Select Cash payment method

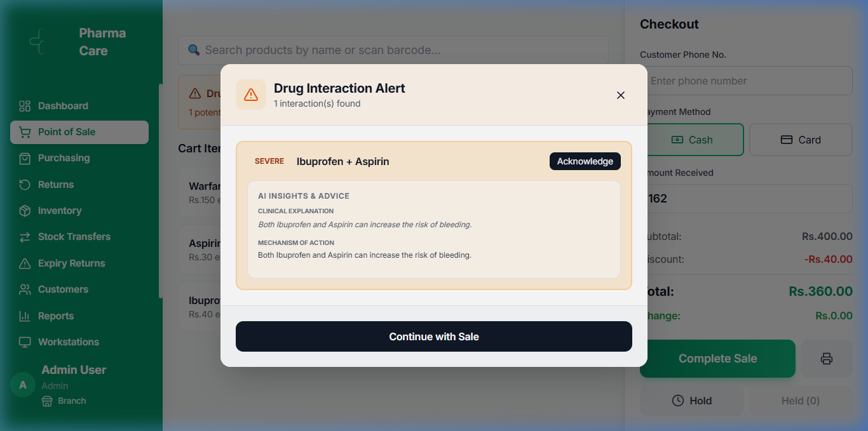click(692, 140)
